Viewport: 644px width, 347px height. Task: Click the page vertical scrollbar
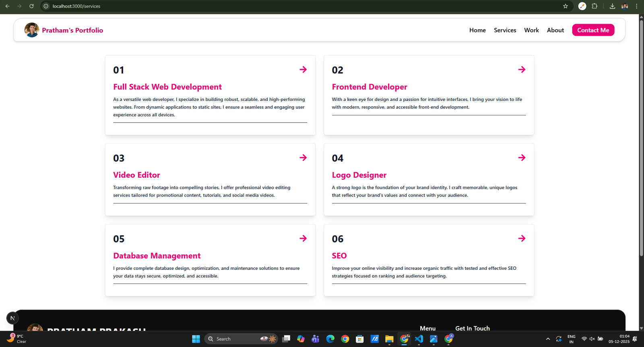(641, 137)
